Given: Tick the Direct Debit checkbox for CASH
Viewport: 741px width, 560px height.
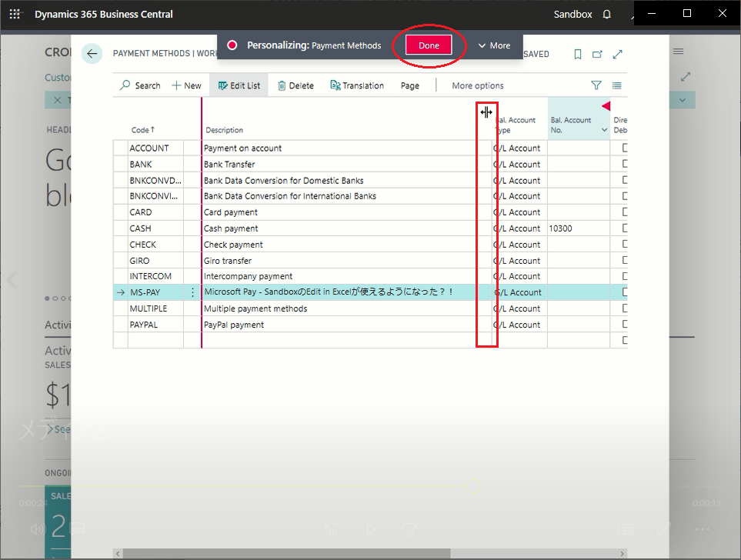Looking at the screenshot, I should tap(625, 228).
